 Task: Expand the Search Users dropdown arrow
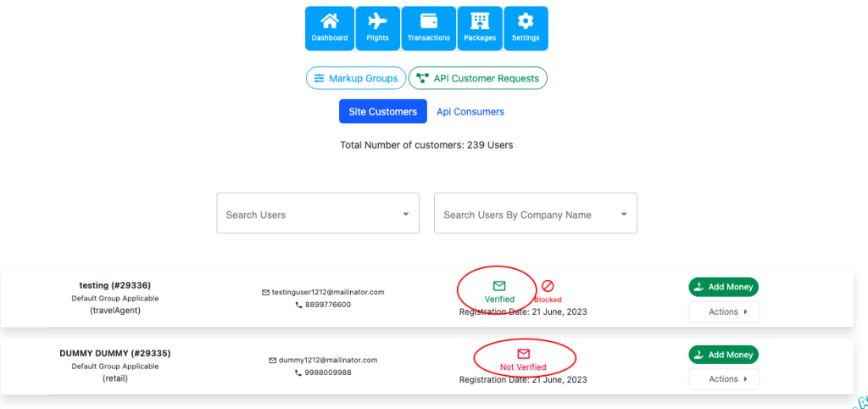(x=405, y=214)
